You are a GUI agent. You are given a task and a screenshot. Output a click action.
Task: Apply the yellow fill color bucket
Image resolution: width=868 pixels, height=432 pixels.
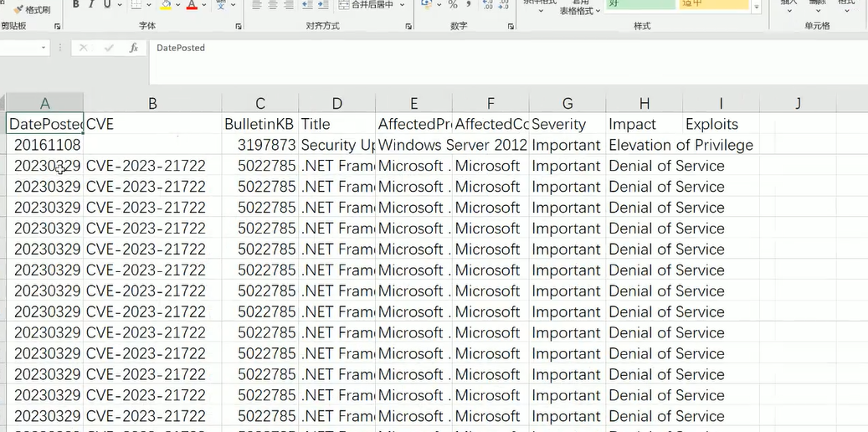[x=166, y=5]
